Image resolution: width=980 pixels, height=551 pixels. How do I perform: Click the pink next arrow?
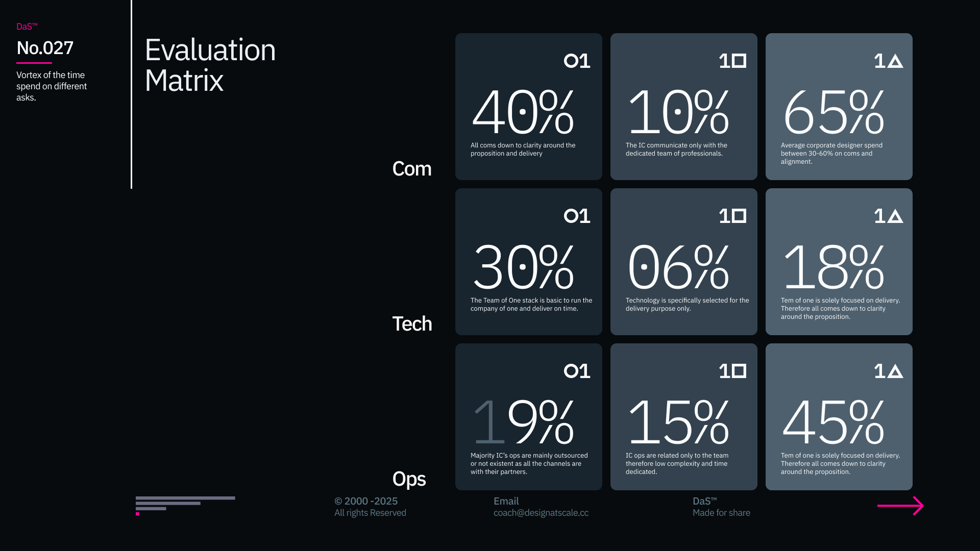click(x=900, y=506)
